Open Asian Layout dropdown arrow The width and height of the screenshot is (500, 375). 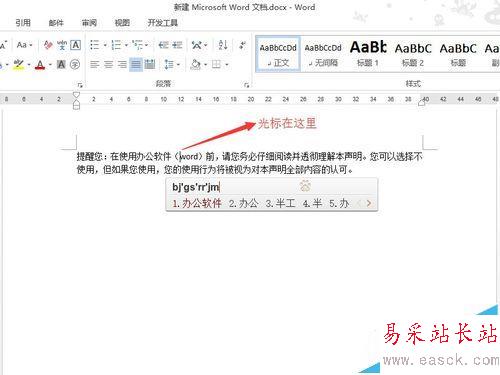206,45
